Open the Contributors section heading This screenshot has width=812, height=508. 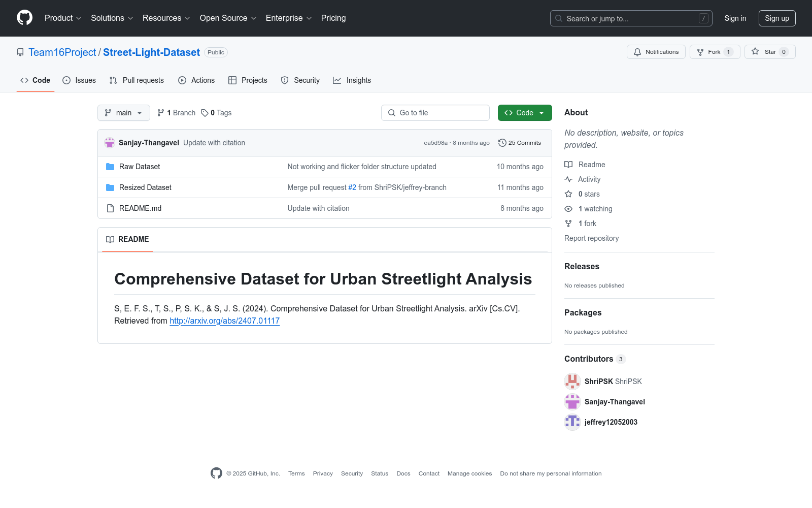pyautogui.click(x=589, y=359)
